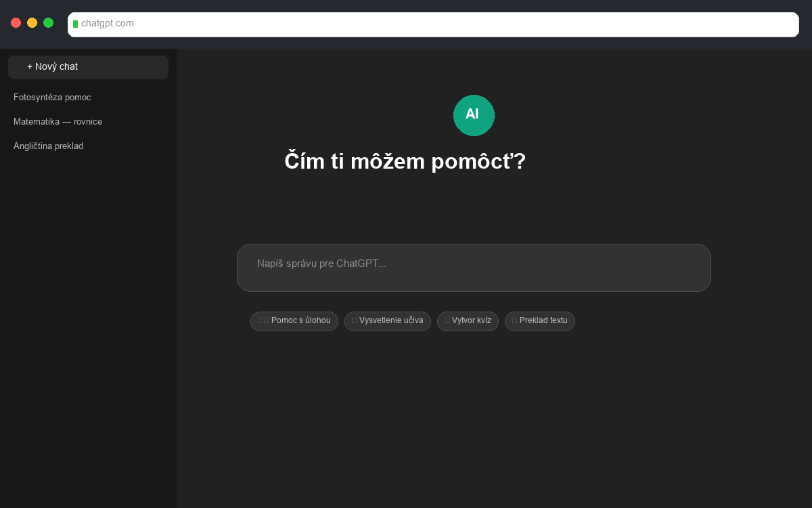The height and width of the screenshot is (508, 812).
Task: Start a new conversation with Nový chat
Action: tap(88, 66)
